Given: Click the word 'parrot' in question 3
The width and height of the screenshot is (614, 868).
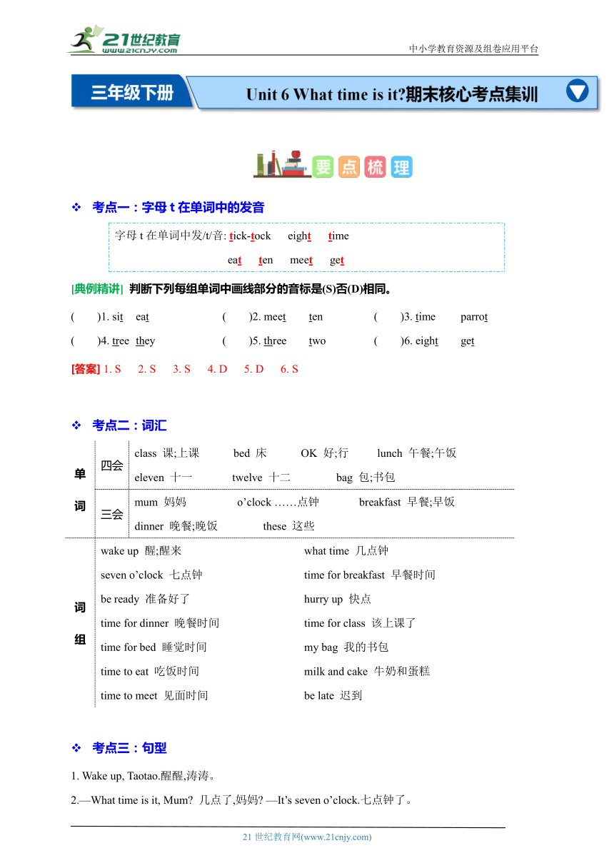Looking at the screenshot, I should click(x=474, y=317).
